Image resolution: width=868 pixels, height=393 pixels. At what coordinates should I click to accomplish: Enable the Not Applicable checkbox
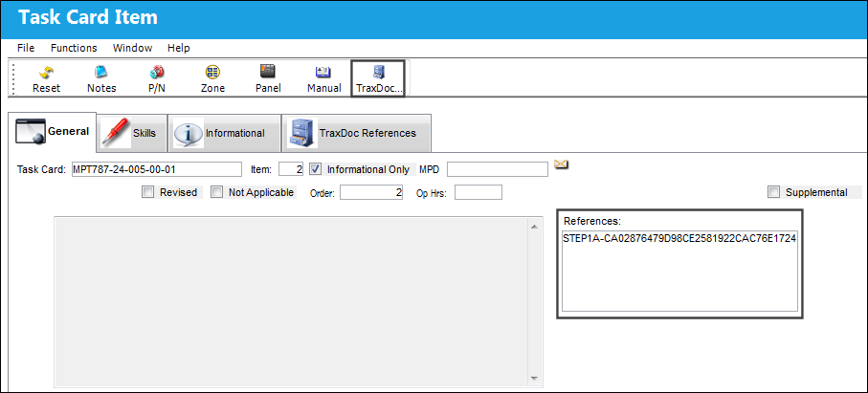(x=217, y=192)
